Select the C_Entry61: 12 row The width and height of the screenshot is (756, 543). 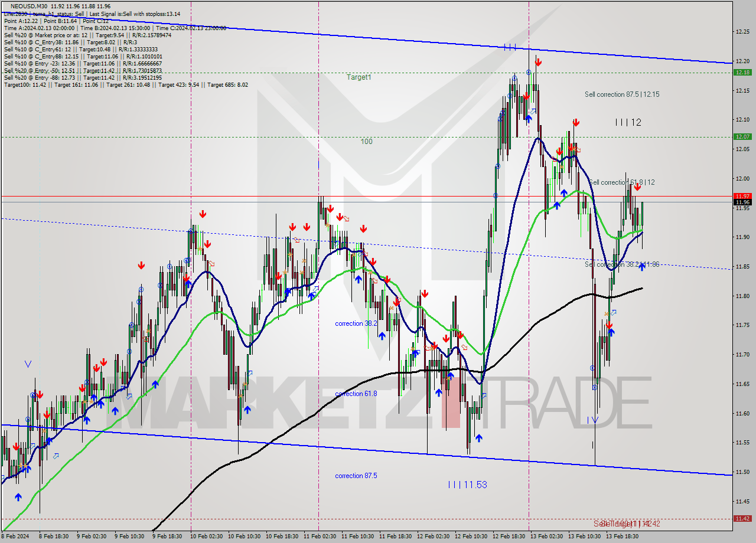pyautogui.click(x=80, y=49)
